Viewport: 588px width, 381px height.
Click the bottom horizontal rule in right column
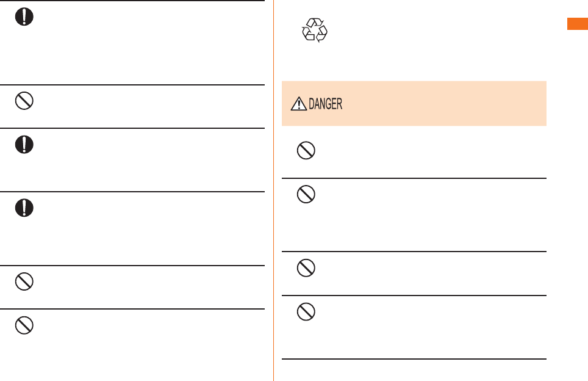click(414, 359)
